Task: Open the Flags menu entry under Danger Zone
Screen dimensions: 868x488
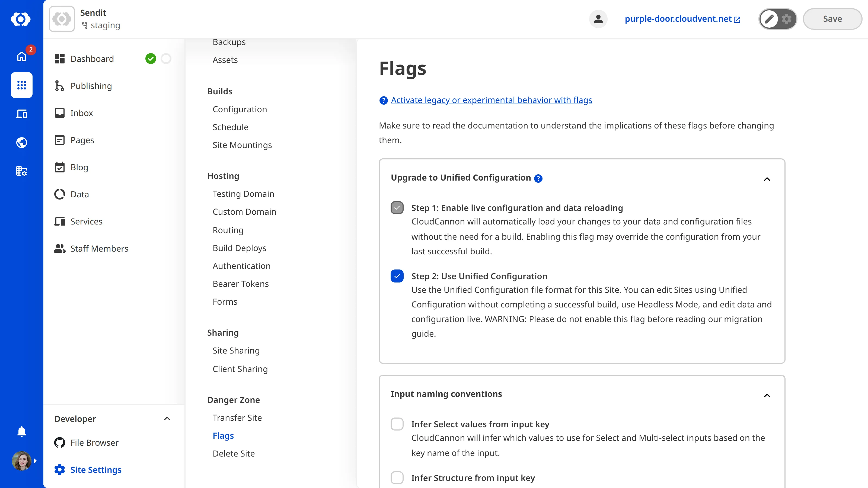Action: [223, 435]
